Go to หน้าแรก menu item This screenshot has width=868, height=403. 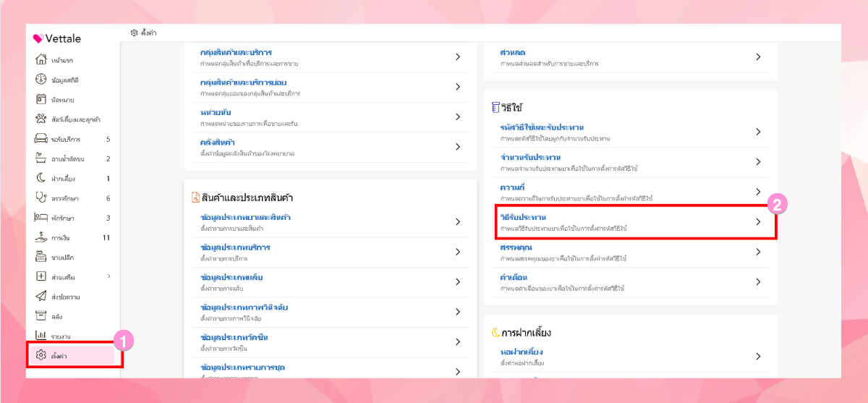pos(63,60)
